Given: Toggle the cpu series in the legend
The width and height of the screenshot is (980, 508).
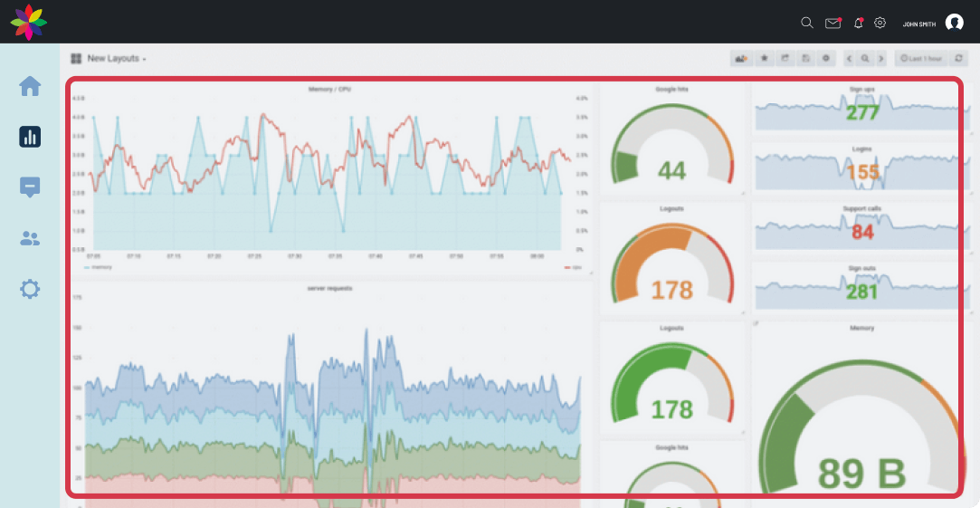Looking at the screenshot, I should [x=571, y=267].
